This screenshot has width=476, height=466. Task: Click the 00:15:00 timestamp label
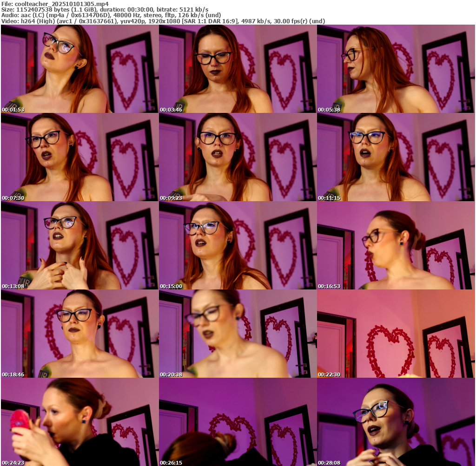(x=171, y=286)
